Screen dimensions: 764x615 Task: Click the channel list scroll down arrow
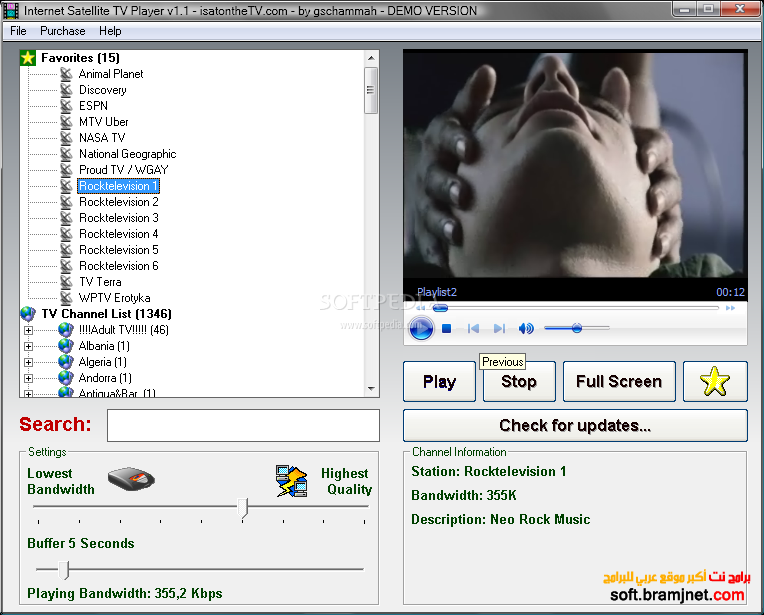[371, 389]
